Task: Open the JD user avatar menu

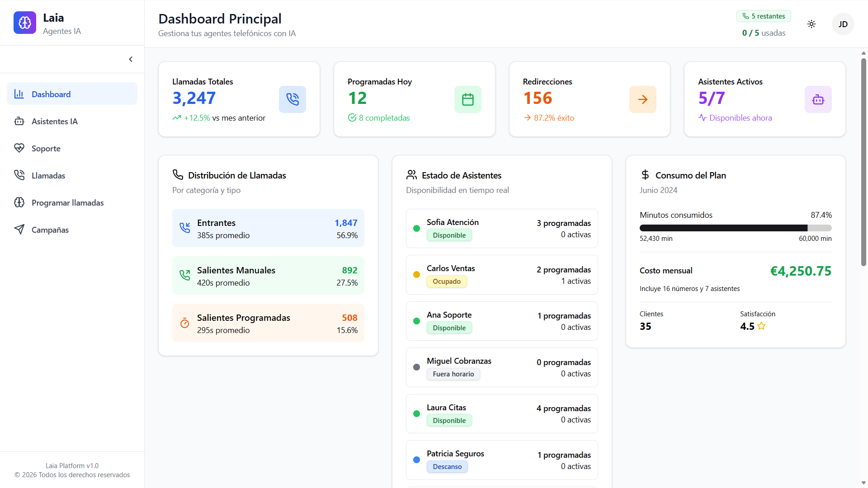Action: [x=843, y=24]
